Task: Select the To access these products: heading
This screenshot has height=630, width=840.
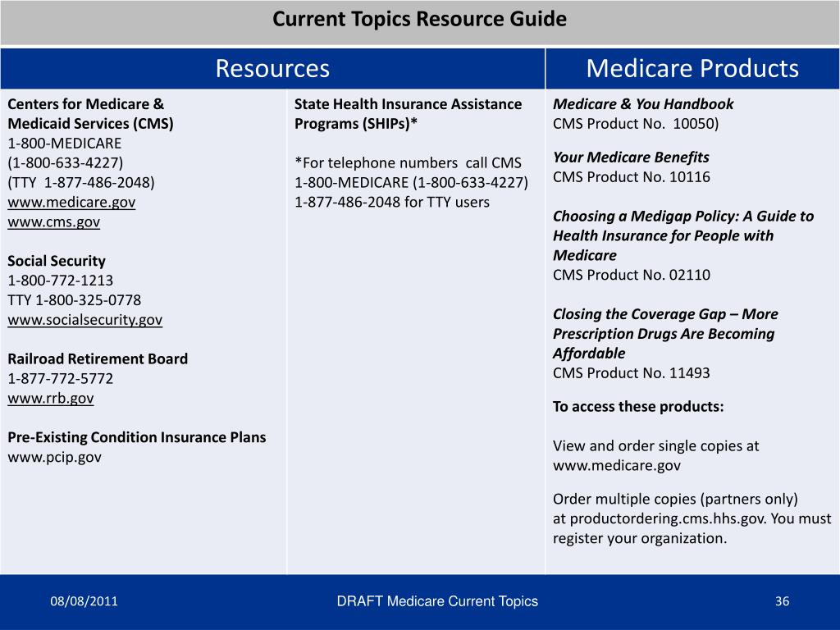Action: tap(638, 407)
